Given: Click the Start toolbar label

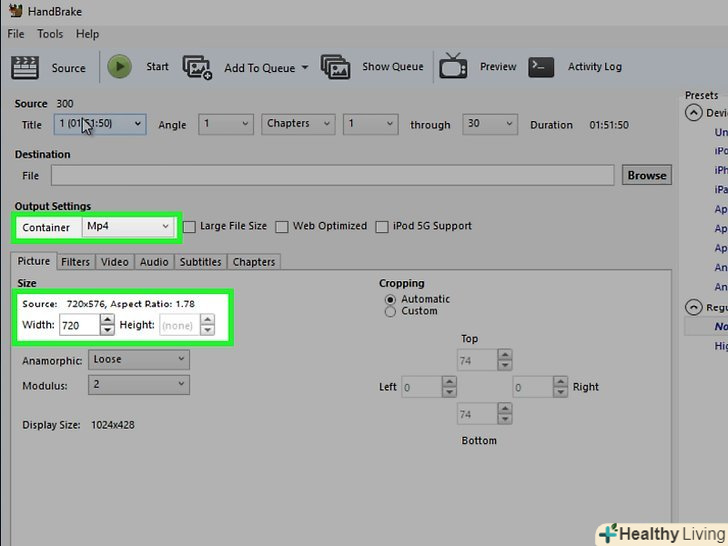Looking at the screenshot, I should (157, 66).
